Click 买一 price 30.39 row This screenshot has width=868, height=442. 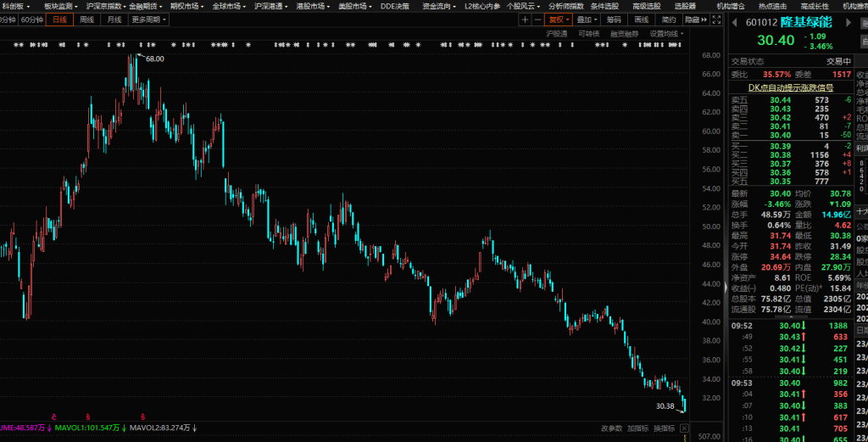791,146
